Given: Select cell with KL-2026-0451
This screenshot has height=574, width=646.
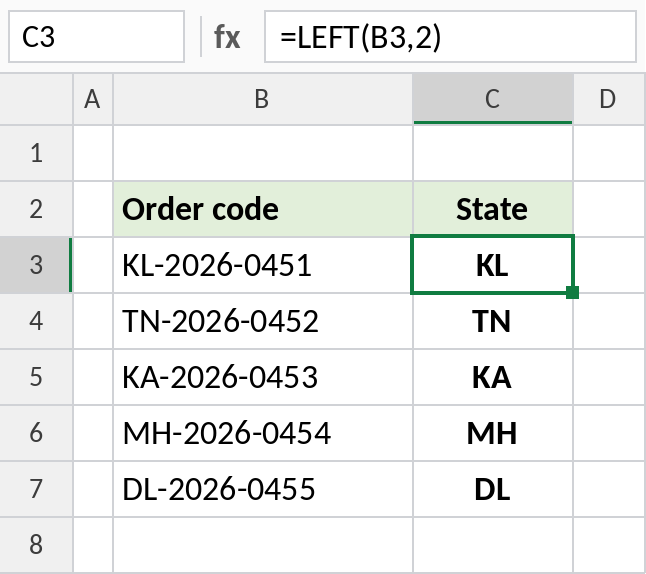Looking at the screenshot, I should 262,265.
